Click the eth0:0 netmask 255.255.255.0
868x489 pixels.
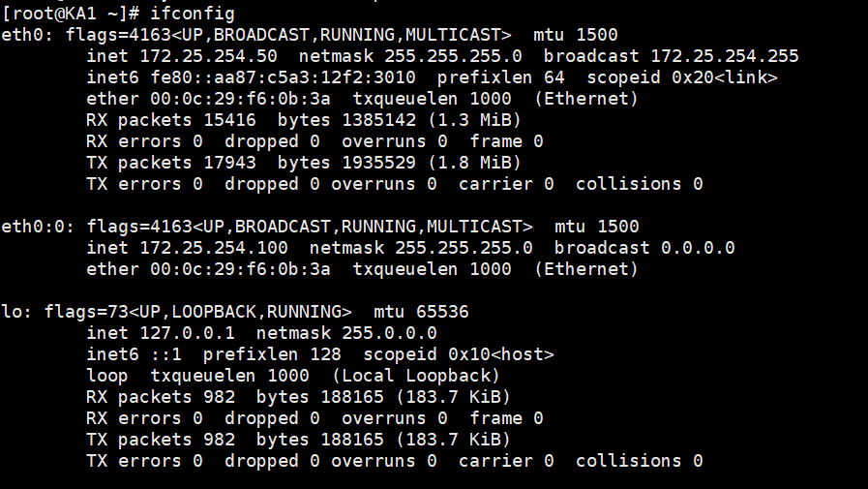click(x=464, y=248)
